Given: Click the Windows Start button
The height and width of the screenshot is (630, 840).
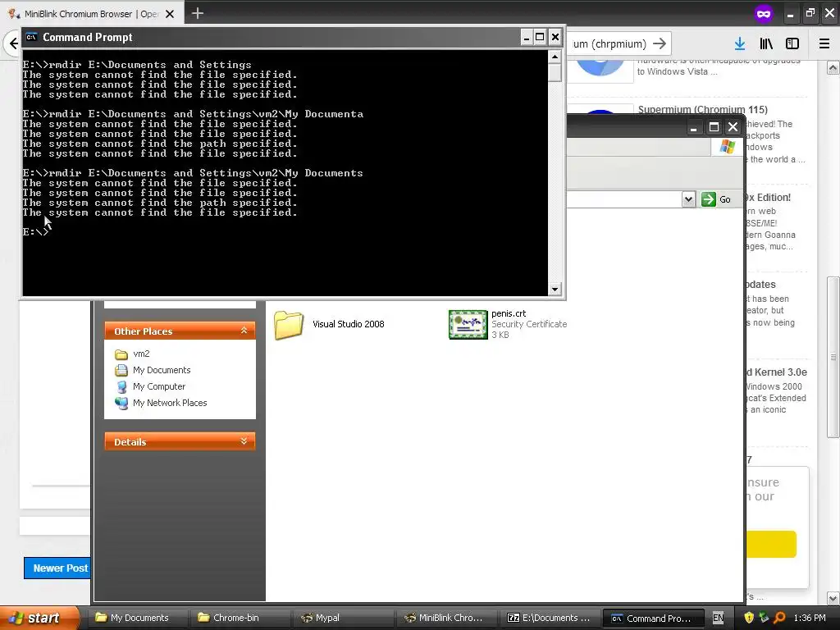Looking at the screenshot, I should click(39, 618).
